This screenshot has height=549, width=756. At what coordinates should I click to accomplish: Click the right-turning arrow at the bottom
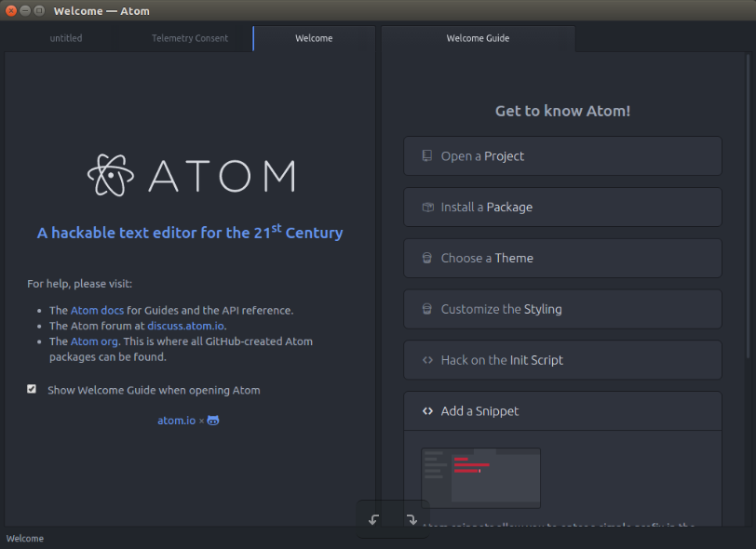[x=412, y=519]
